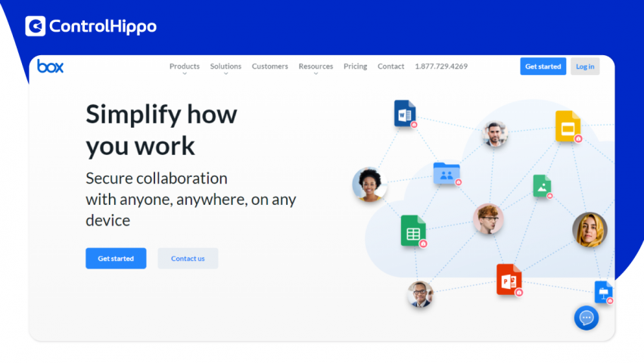
Task: Click the Box logo in header
Action: [x=50, y=67]
